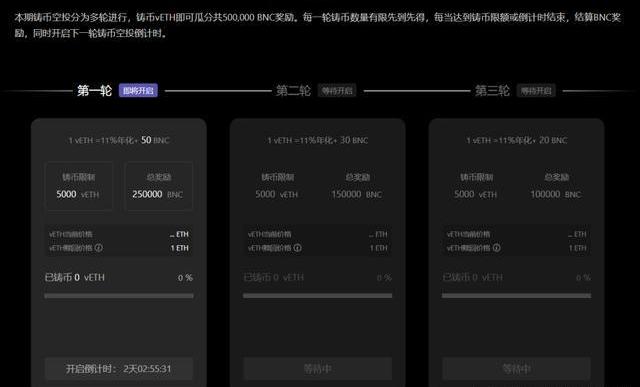
Task: Click the 等待开启 badge beside 第二轮
Action: click(x=337, y=91)
